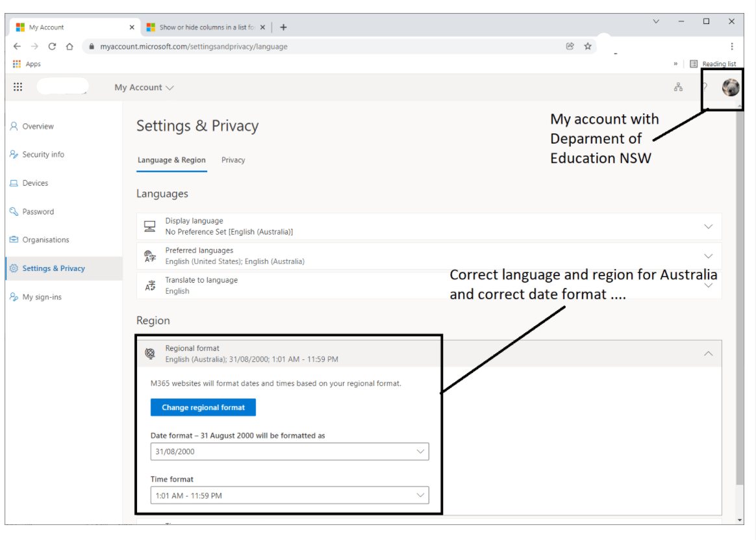
Task: Expand the Translate to language row
Action: coord(429,285)
